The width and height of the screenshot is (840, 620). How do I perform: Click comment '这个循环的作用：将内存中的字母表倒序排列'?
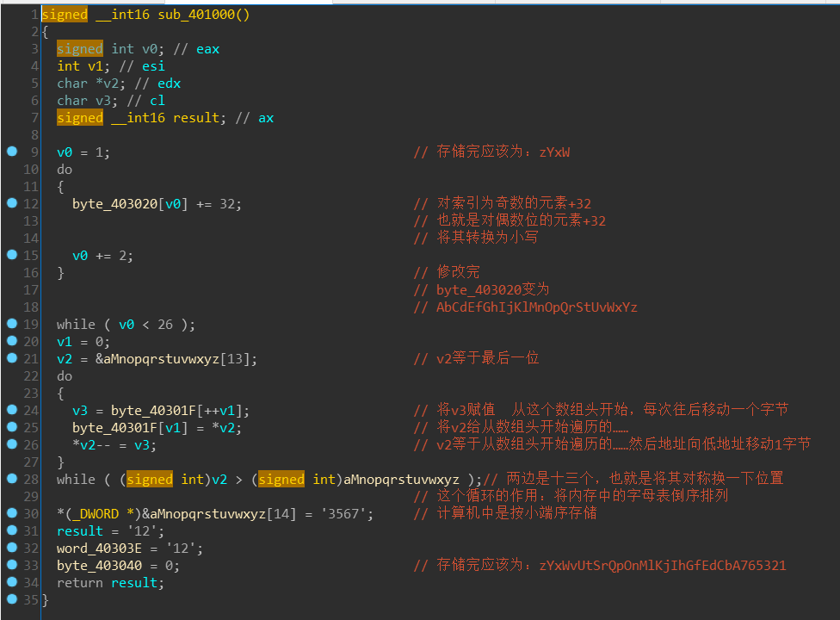click(x=571, y=496)
